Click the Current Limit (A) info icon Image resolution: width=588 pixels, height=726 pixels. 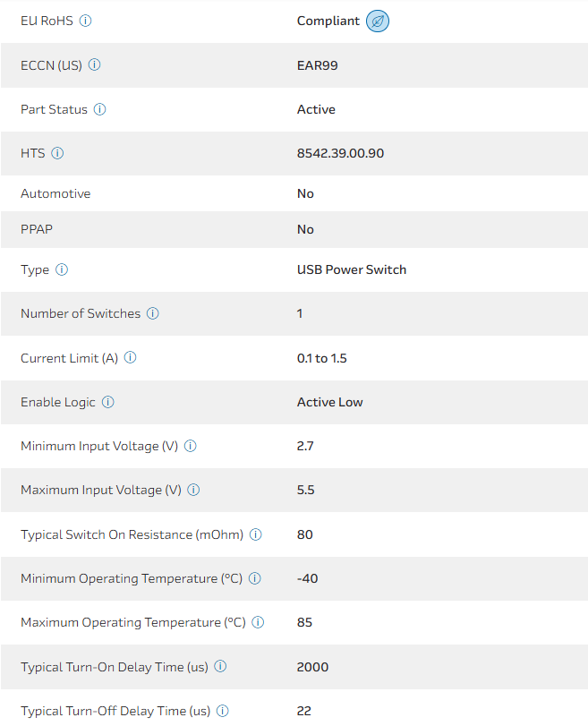coord(131,358)
